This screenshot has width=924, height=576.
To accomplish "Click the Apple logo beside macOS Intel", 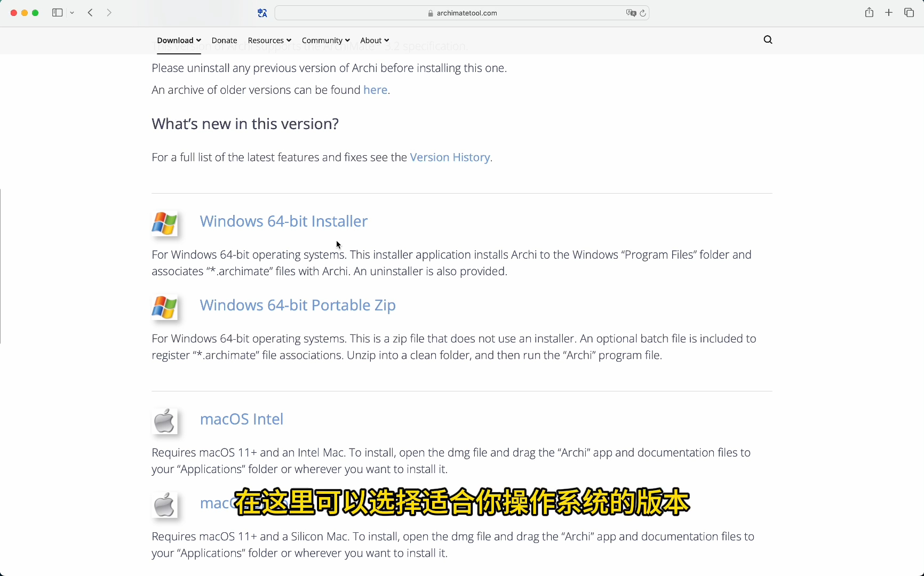I will (164, 421).
